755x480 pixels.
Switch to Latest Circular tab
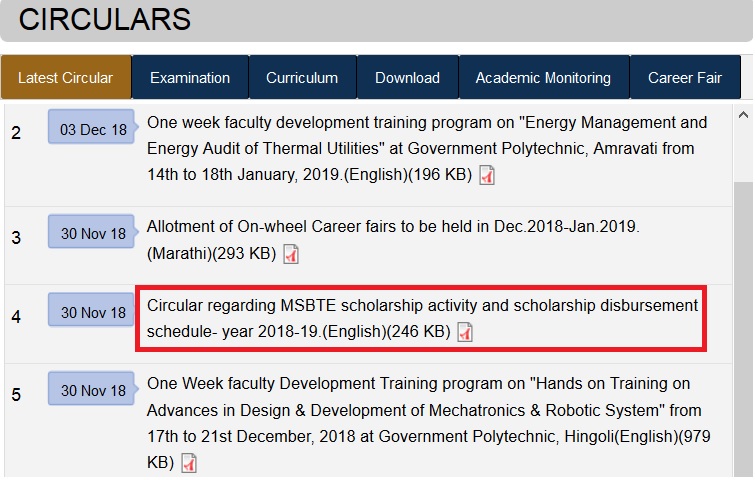[x=66, y=78]
